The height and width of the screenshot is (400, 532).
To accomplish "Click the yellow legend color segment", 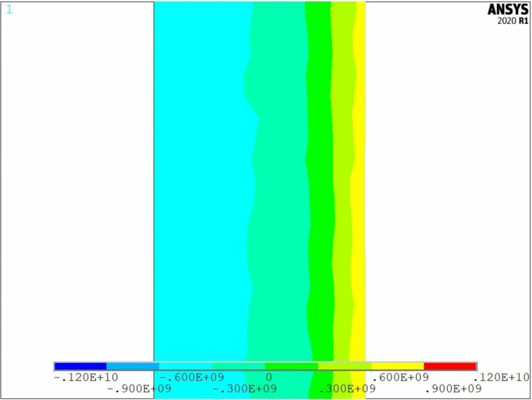I will point(397,366).
